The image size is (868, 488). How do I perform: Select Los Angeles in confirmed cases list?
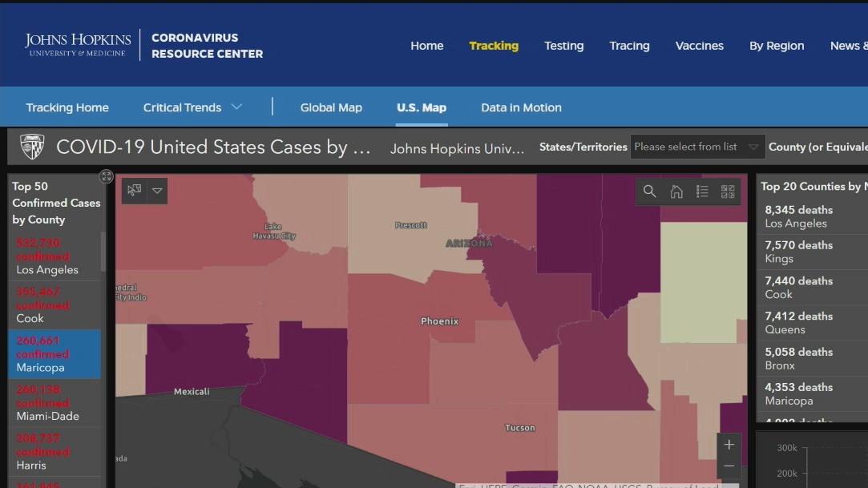tap(55, 256)
